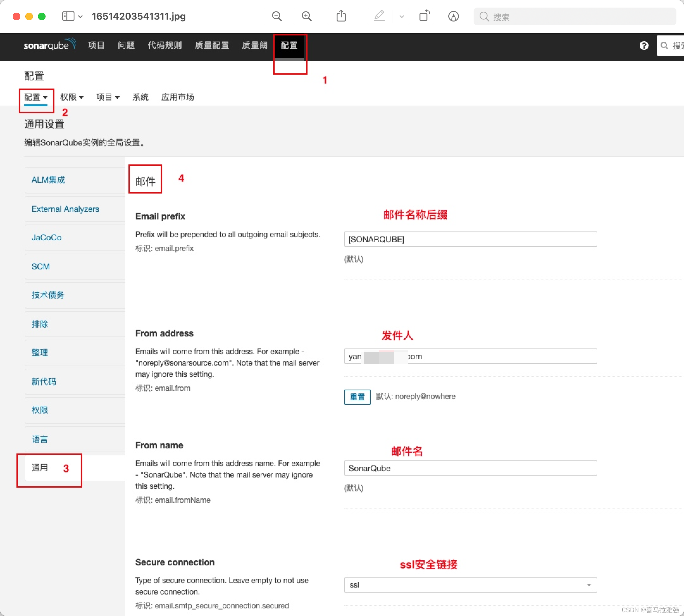Select 技术债务 settings category

(x=75, y=295)
